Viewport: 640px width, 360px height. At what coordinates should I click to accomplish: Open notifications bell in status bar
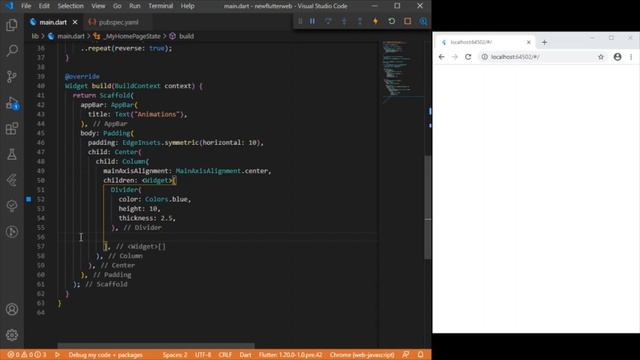(x=420, y=355)
